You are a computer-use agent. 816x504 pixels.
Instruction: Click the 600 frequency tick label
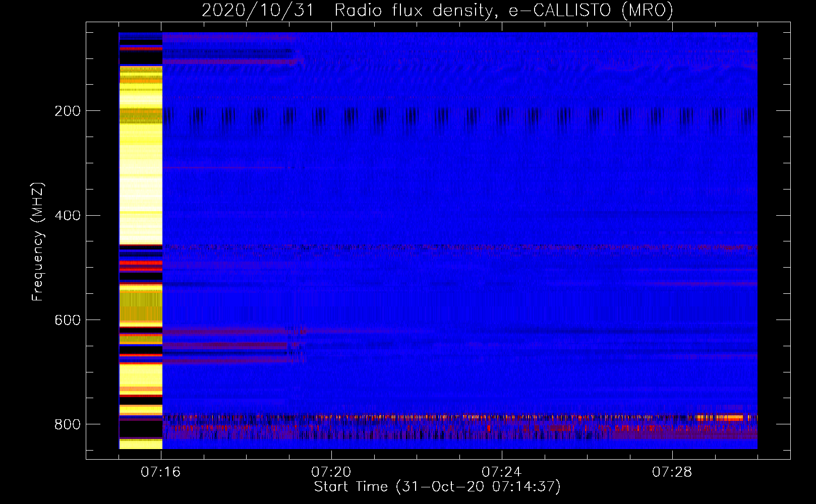pyautogui.click(x=67, y=321)
